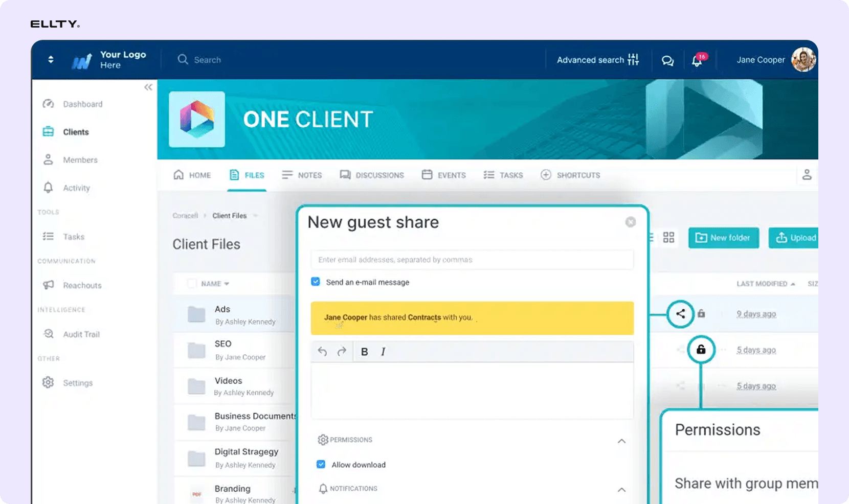Click the ONE CLIENT logo thumbnail
Screen dimensions: 849x504
197,119
